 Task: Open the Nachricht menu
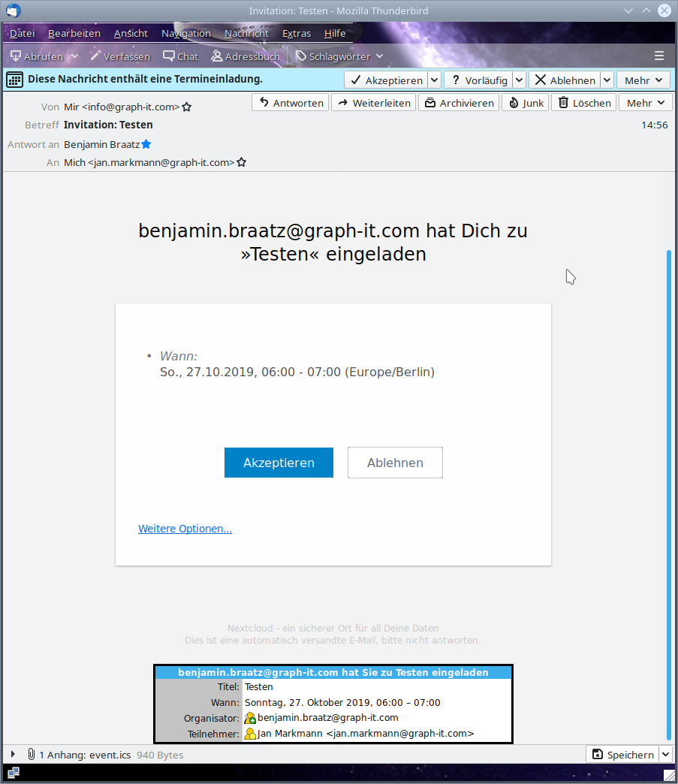(x=246, y=33)
